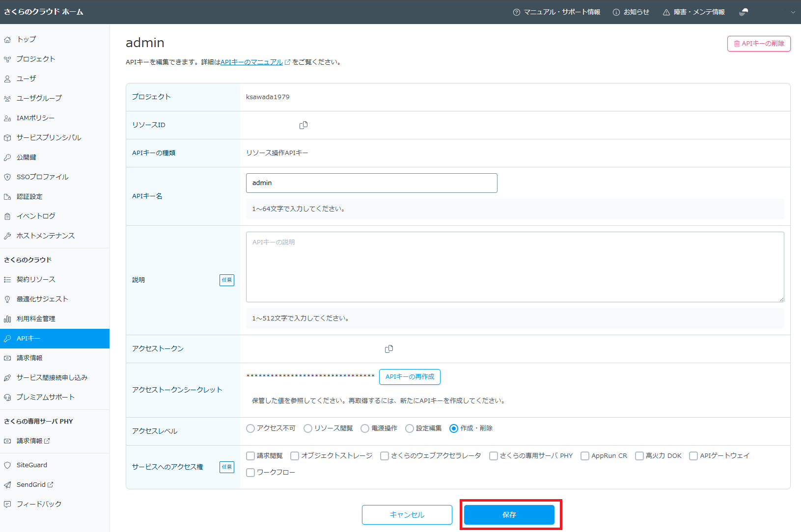Open イベントログ in sidebar
Image resolution: width=801 pixels, height=532 pixels.
pos(55,216)
